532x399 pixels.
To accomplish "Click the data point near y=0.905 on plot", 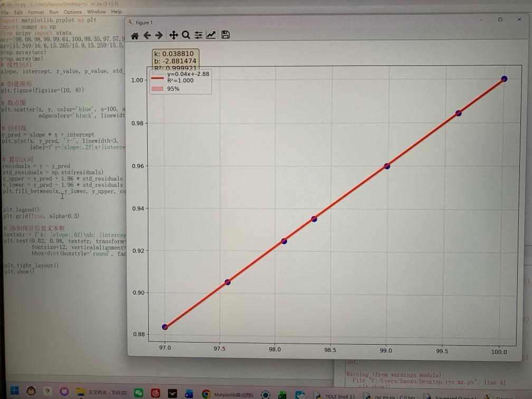I will 227,282.
